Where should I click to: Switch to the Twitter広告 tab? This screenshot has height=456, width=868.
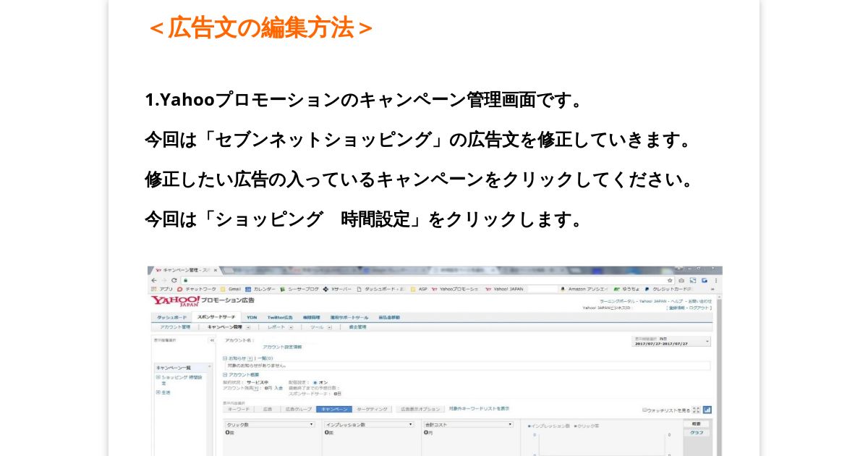[x=280, y=317]
